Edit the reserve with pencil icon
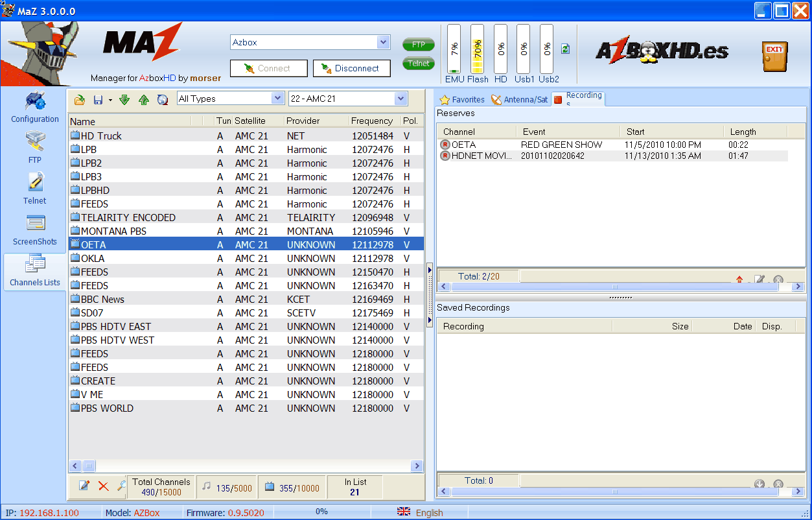Viewport: 812px width, 520px height. tap(759, 279)
